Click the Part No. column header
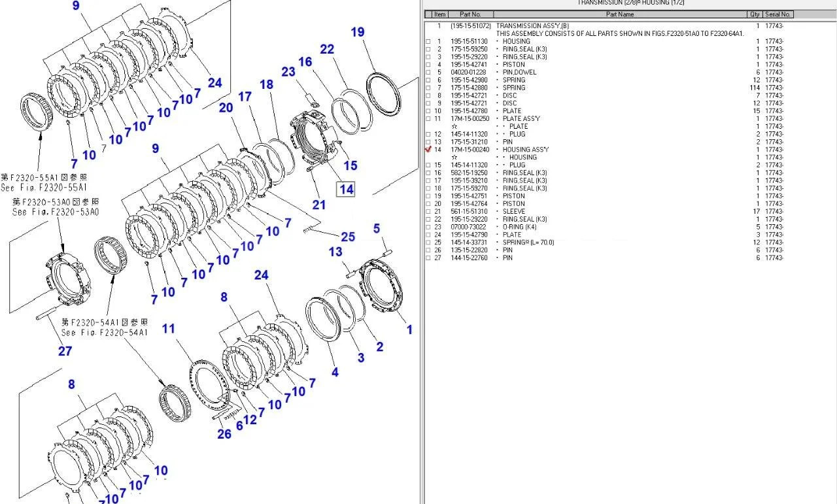This screenshot has width=837, height=504. tap(470, 14)
